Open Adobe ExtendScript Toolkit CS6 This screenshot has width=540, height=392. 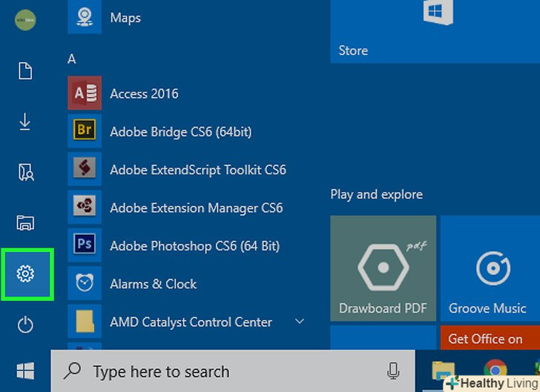pyautogui.click(x=197, y=170)
